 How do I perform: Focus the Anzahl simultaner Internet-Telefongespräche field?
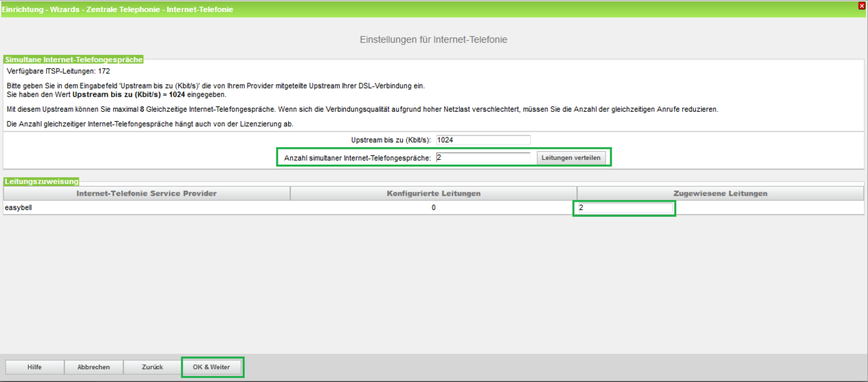coord(483,157)
